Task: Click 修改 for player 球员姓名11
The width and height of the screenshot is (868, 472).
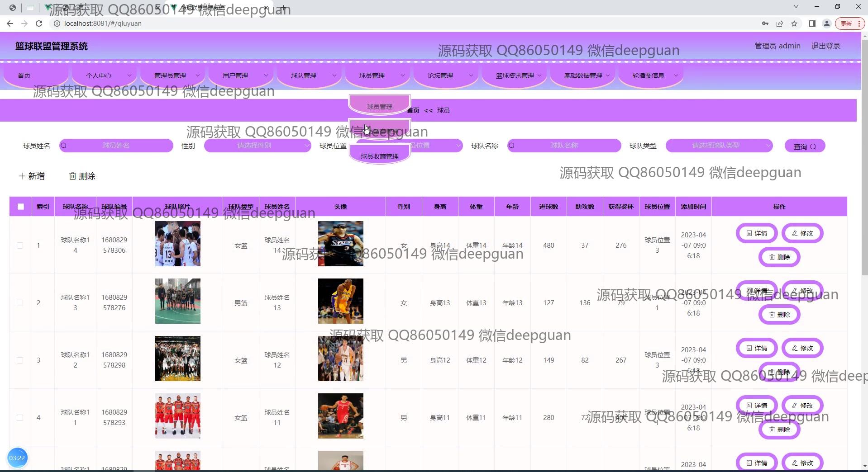Action: pos(802,406)
